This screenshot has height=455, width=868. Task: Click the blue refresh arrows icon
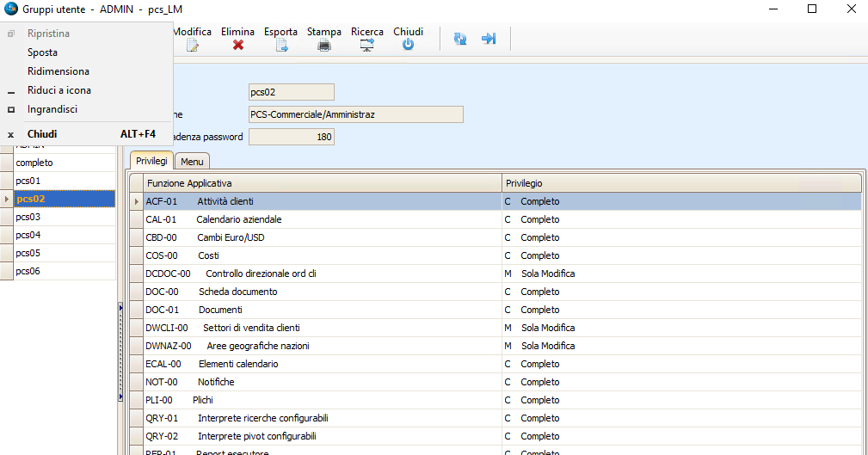coord(460,39)
